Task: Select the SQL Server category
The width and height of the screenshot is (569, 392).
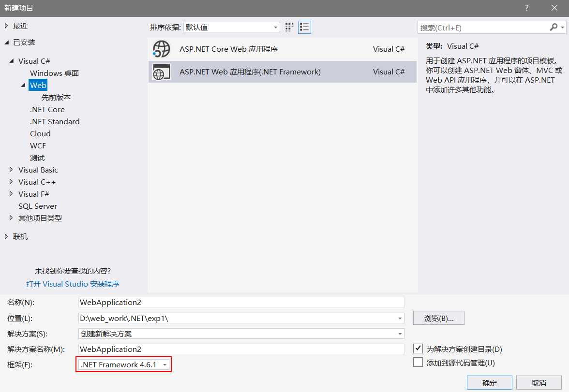Action: click(x=38, y=206)
